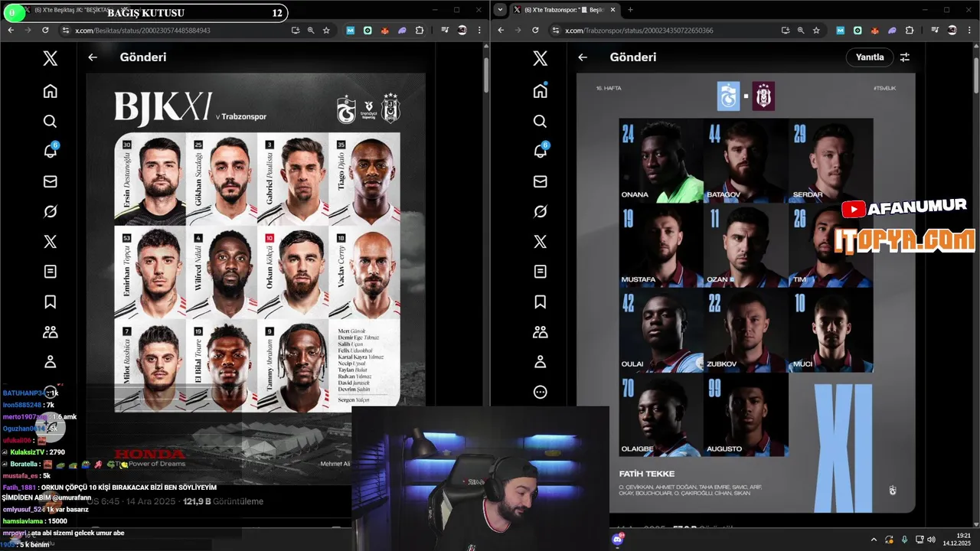
Task: Click Yanıtla button in right Trabzonspor post
Action: (x=869, y=57)
